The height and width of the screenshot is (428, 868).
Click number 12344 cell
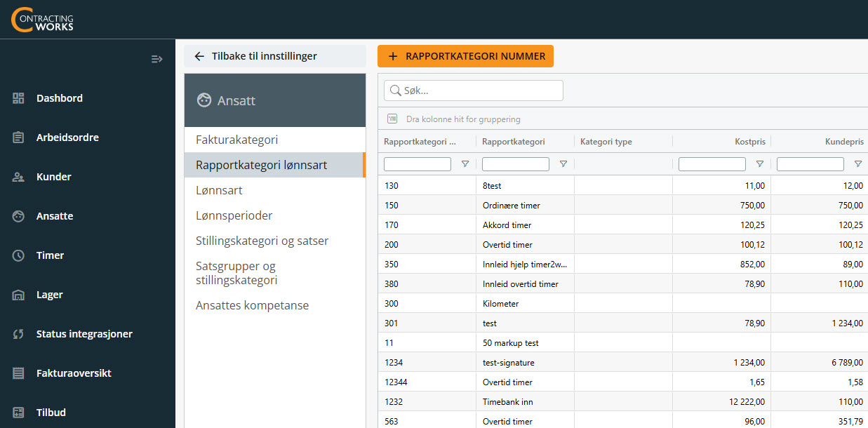click(427, 382)
